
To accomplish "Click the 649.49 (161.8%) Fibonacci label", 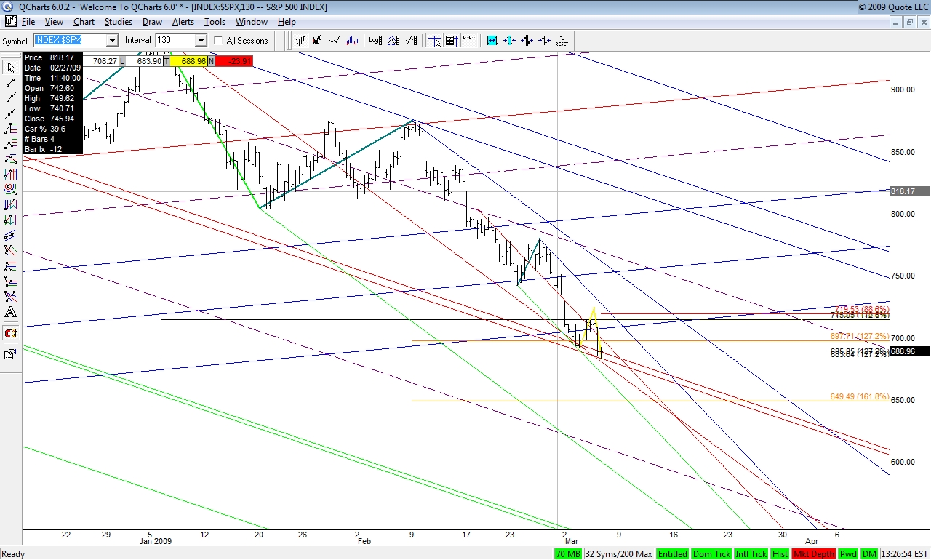I will tap(859, 397).
